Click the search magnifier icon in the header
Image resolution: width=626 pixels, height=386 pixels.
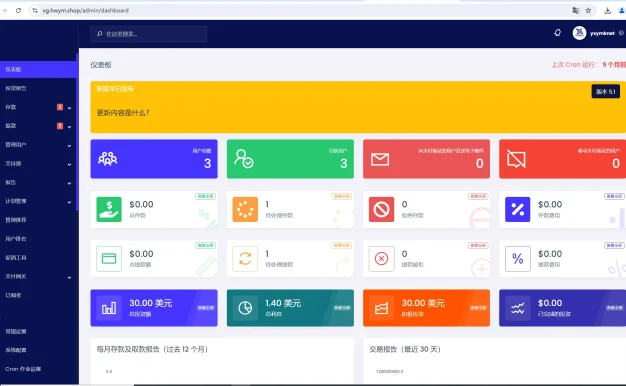[x=99, y=34]
